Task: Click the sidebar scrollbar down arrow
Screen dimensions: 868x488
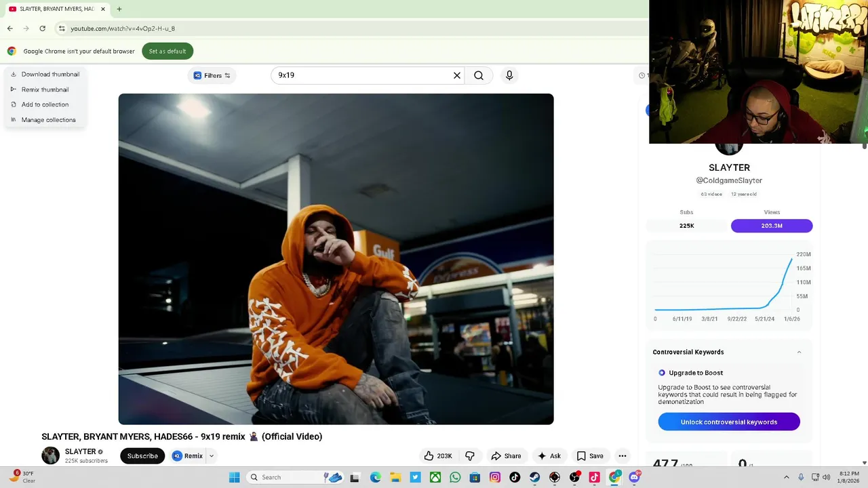Action: point(864,462)
